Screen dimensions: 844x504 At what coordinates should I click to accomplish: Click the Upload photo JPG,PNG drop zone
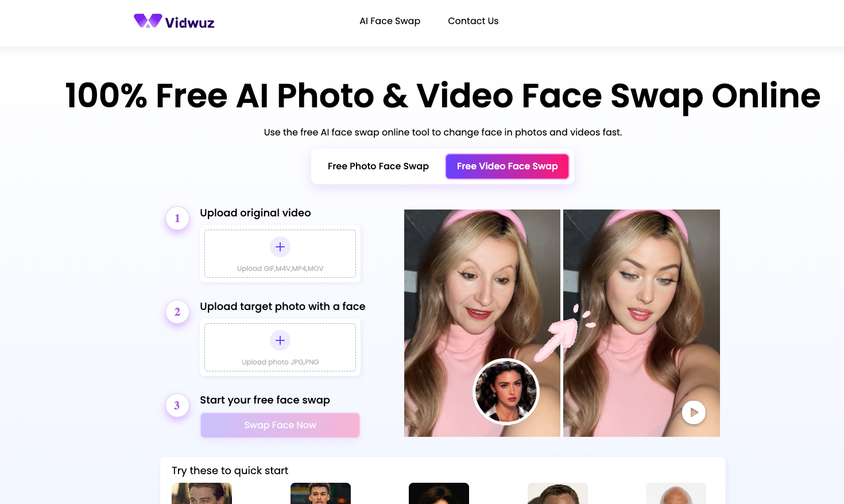click(280, 347)
